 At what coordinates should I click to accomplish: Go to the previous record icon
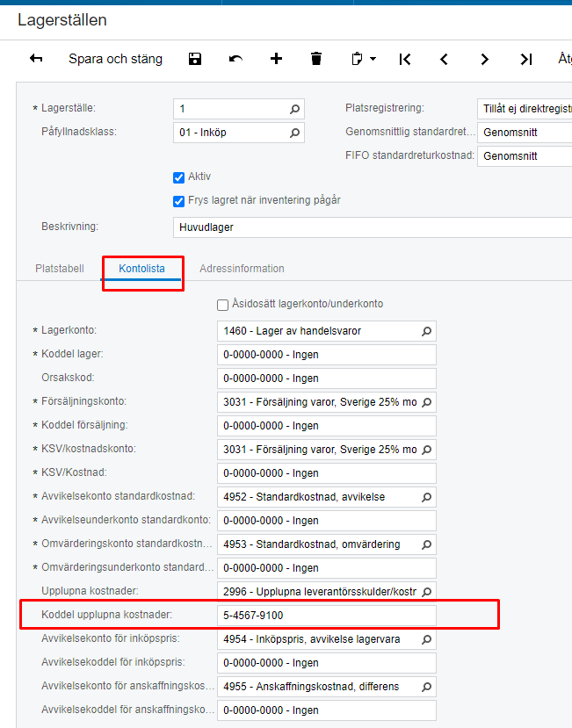(x=444, y=59)
